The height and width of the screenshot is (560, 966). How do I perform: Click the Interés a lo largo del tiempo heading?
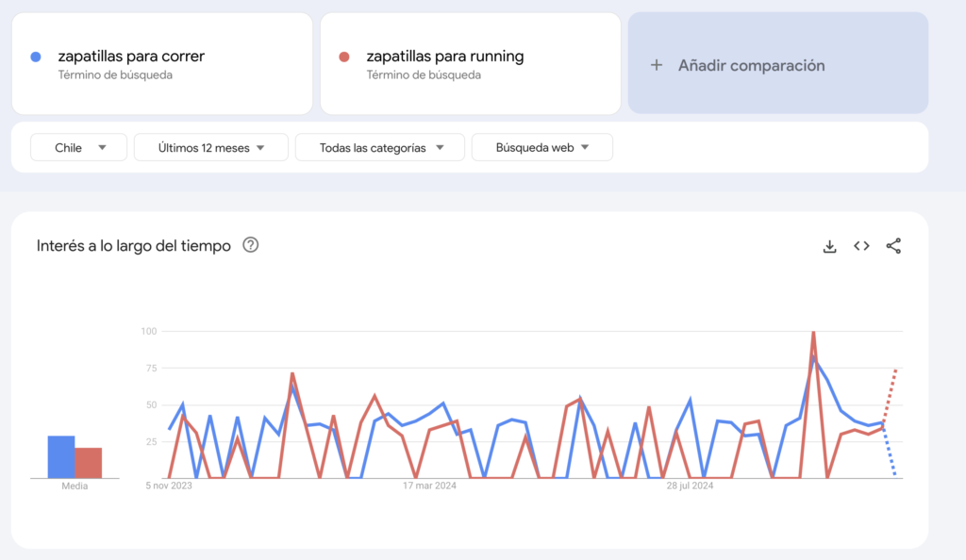[133, 246]
